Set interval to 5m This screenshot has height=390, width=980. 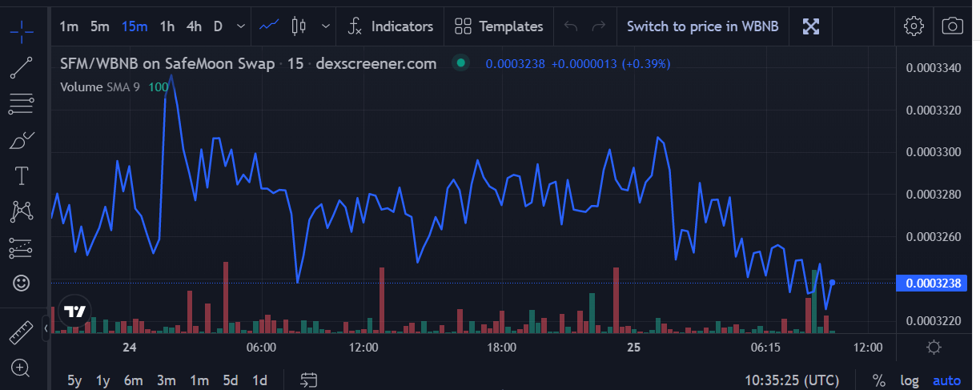[99, 26]
